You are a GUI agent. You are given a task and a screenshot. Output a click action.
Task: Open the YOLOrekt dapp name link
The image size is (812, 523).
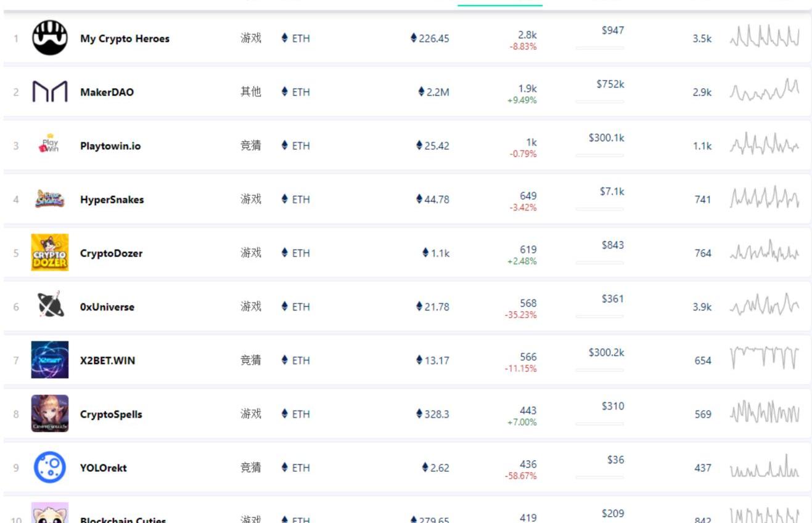(103, 468)
